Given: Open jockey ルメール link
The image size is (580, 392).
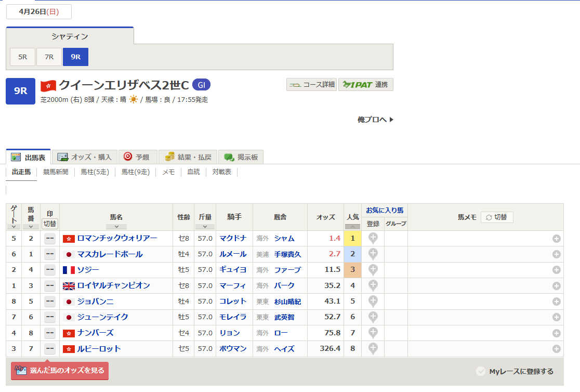Looking at the screenshot, I should pos(233,254).
